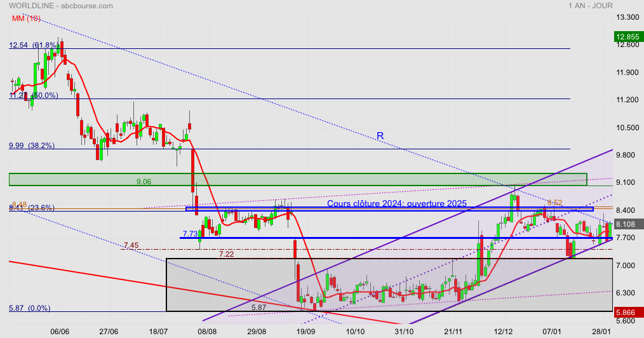Click the red MM (10) indicator label

(26, 18)
